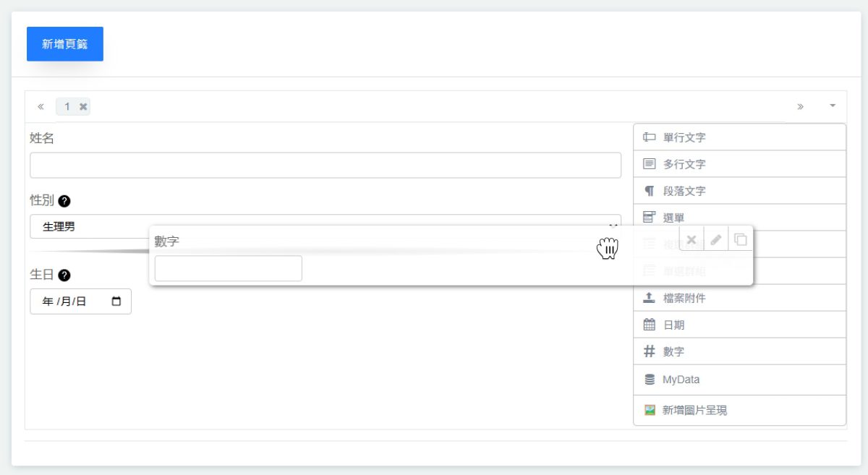
Task: Click the 姓名 text input field
Action: pyautogui.click(x=325, y=165)
